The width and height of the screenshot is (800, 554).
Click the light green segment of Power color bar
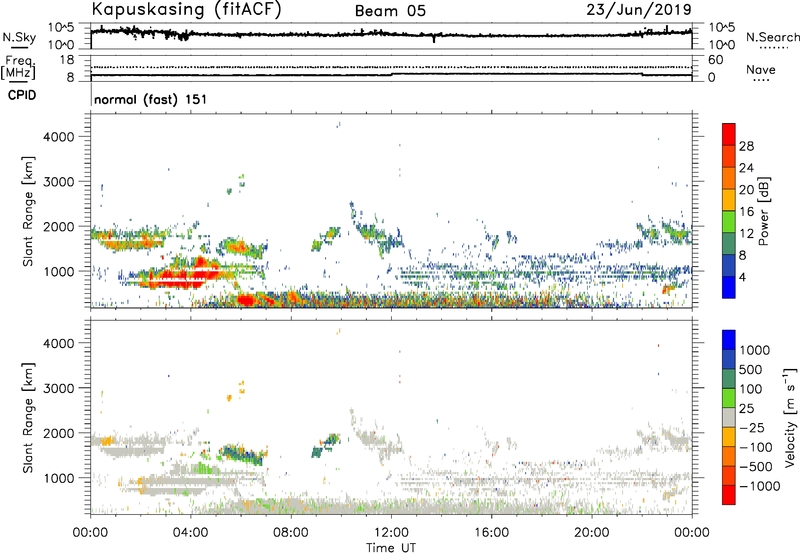(729, 221)
